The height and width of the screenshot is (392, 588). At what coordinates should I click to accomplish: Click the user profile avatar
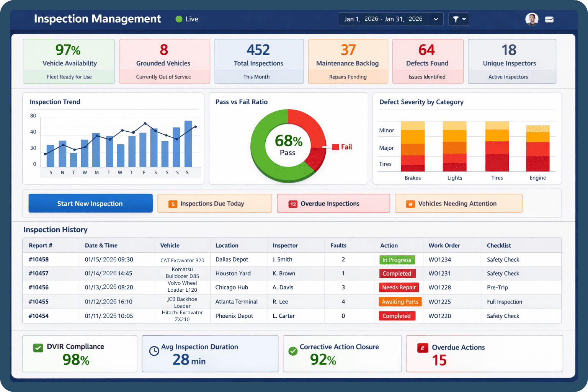point(532,19)
